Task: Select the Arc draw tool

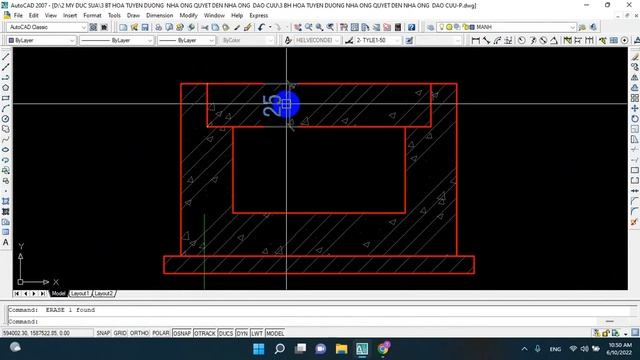Action: click(x=6, y=109)
